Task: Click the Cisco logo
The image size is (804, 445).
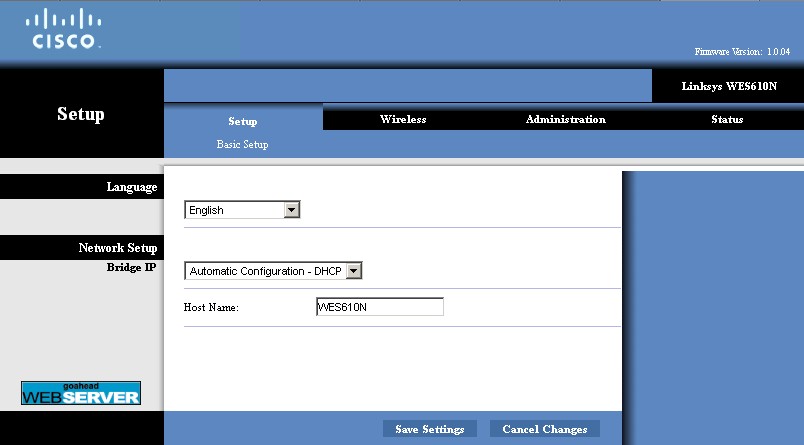Action: [x=64, y=29]
